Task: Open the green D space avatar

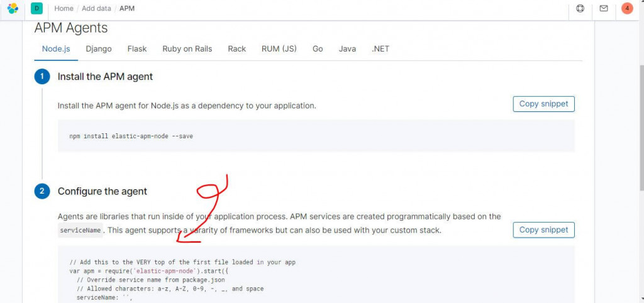Action: (36, 8)
